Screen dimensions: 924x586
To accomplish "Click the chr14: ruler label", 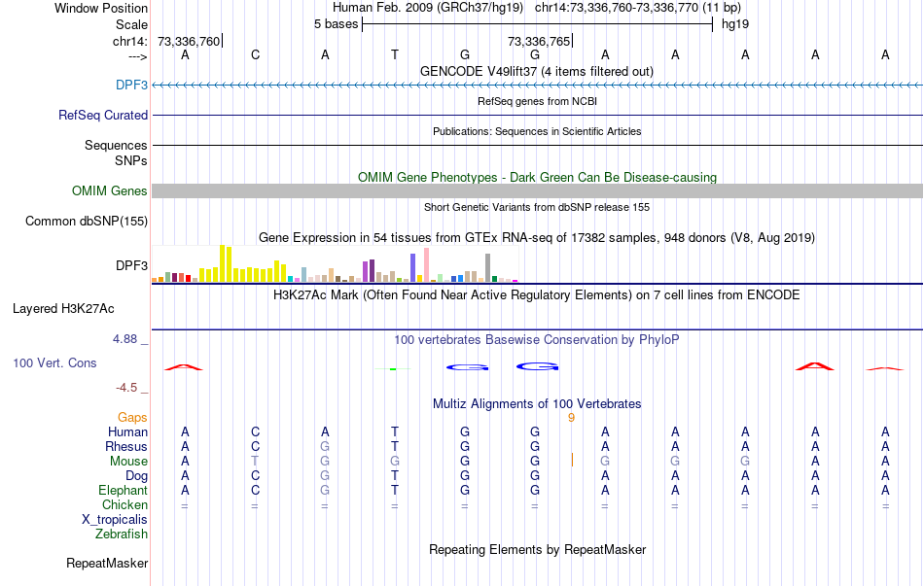I will tap(130, 41).
